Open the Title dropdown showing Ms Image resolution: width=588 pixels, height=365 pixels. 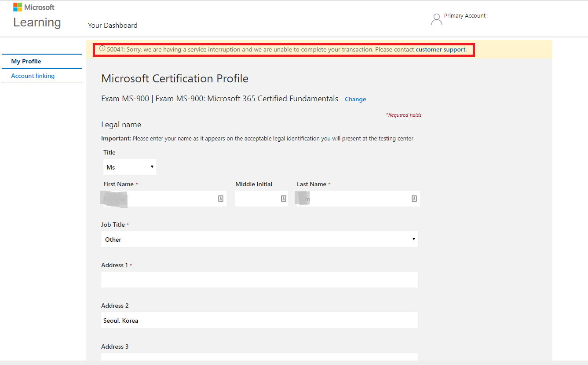[130, 167]
